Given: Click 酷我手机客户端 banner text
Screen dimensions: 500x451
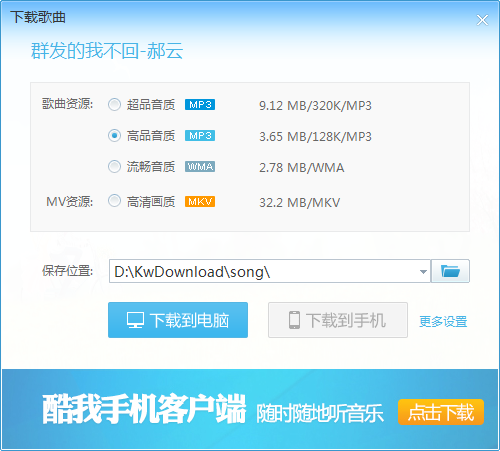Looking at the screenshot, I should click(144, 409).
